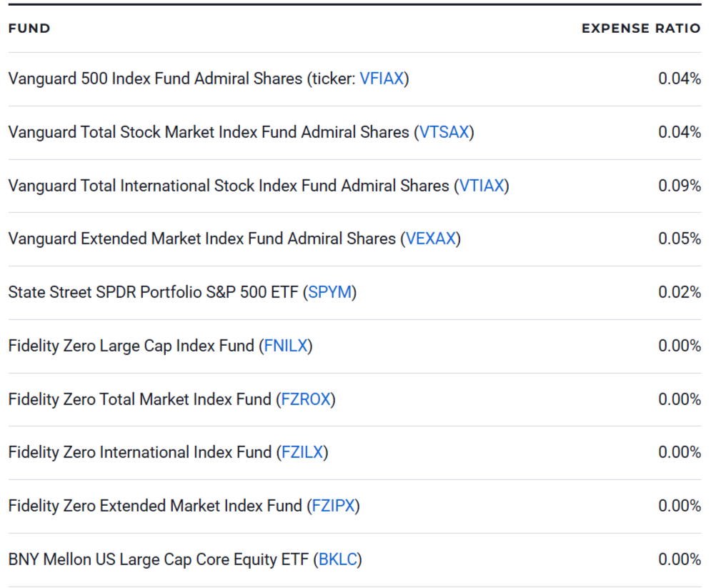Select the 'Fidelity Zero International Index Fund' text
The image size is (716, 588).
[140, 452]
